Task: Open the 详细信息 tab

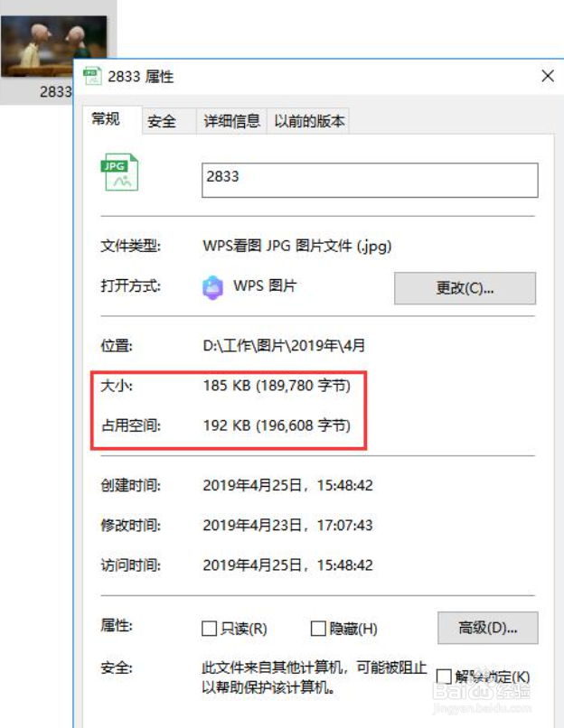Action: pos(231,122)
